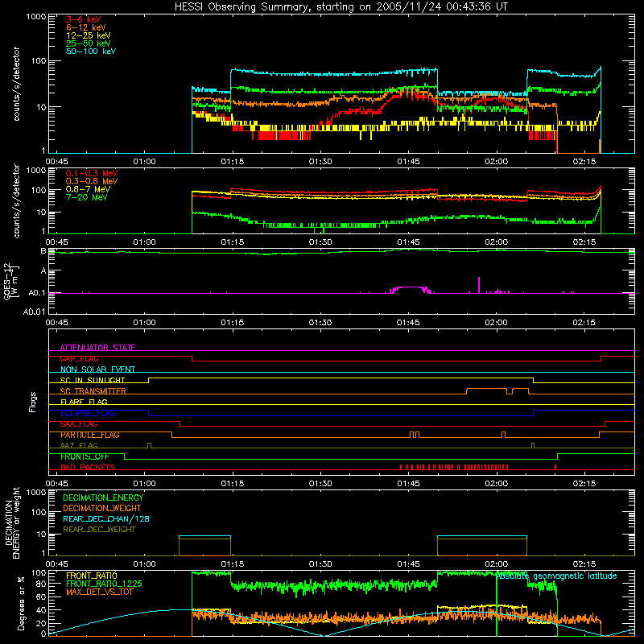Image resolution: width=644 pixels, height=644 pixels.
Task: Click the MAX_DET_VS_TOT legend label
Action: (100, 592)
